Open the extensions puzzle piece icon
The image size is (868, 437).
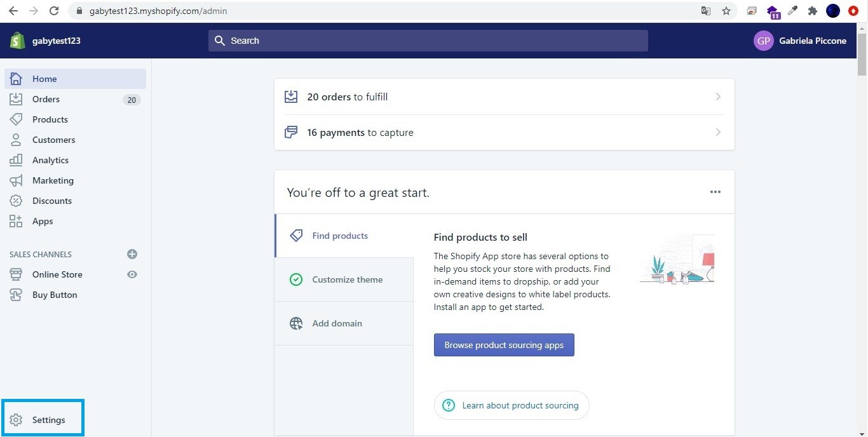[x=812, y=11]
